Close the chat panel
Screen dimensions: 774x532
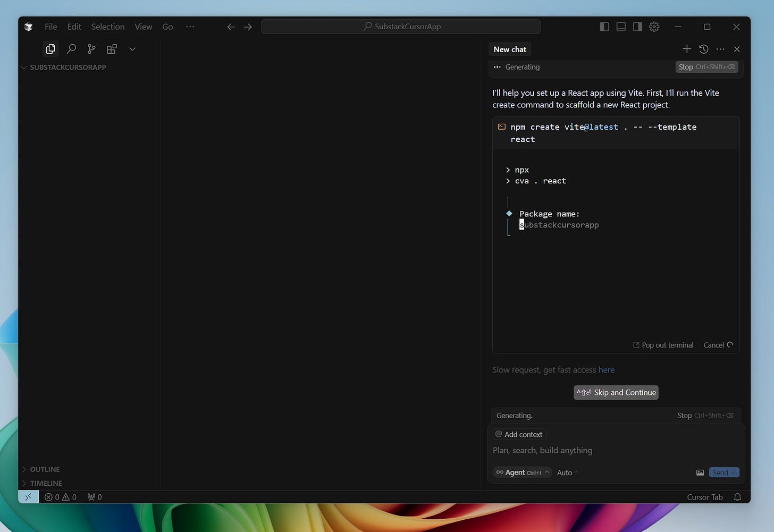pos(737,49)
